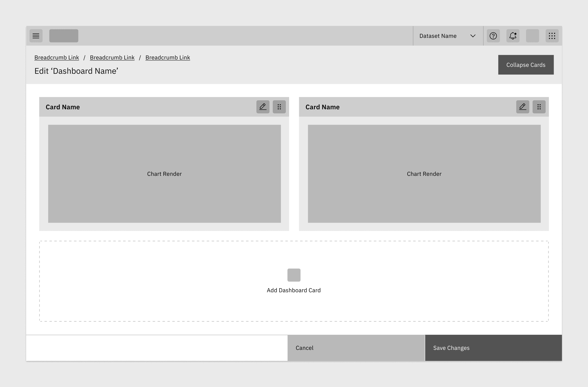Open the app switcher grid icon

click(552, 36)
